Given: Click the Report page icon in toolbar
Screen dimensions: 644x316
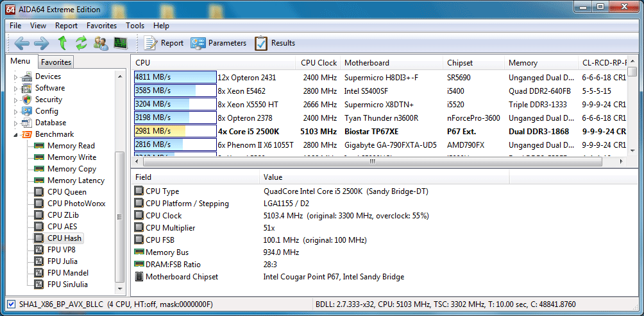Looking at the screenshot, I should [x=151, y=43].
